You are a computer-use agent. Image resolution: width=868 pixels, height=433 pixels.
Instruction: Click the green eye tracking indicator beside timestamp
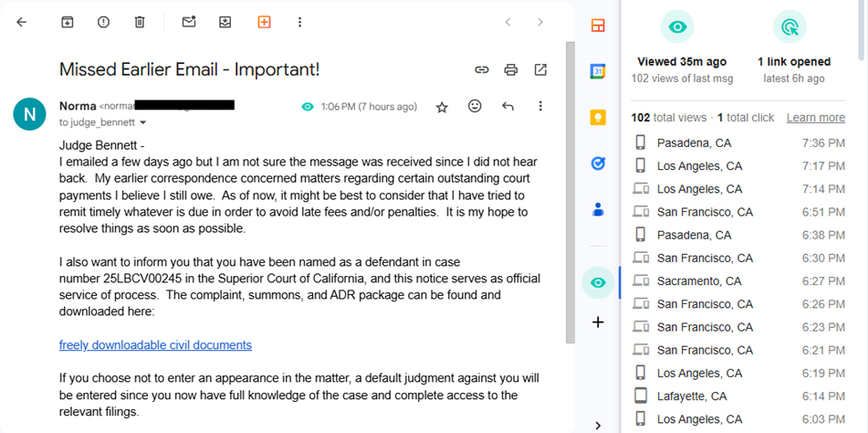click(308, 107)
